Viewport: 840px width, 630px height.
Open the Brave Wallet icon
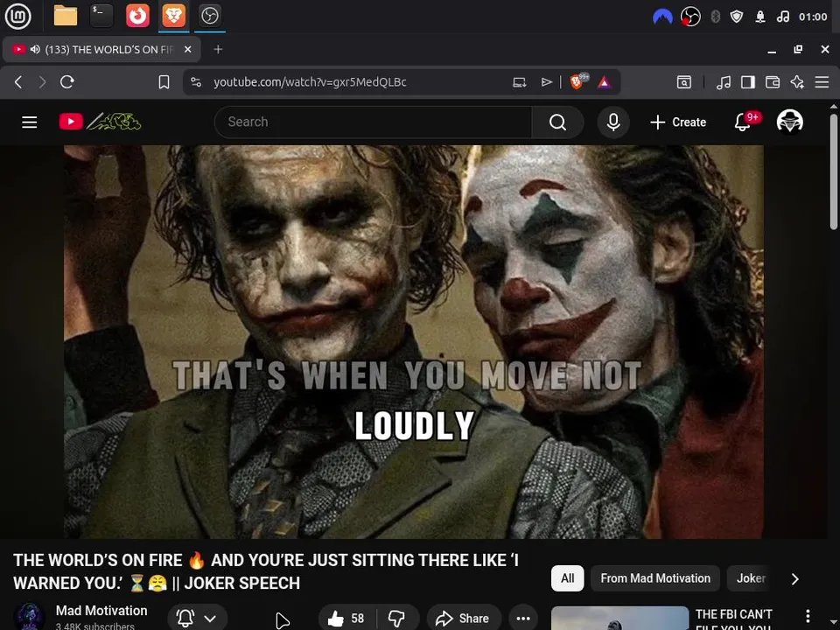coord(773,82)
